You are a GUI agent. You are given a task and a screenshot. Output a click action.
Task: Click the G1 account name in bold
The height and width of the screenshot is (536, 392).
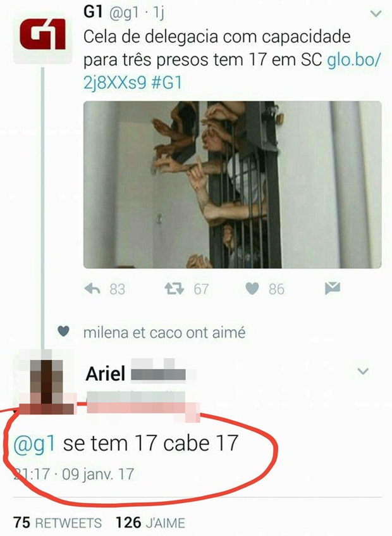click(x=93, y=12)
